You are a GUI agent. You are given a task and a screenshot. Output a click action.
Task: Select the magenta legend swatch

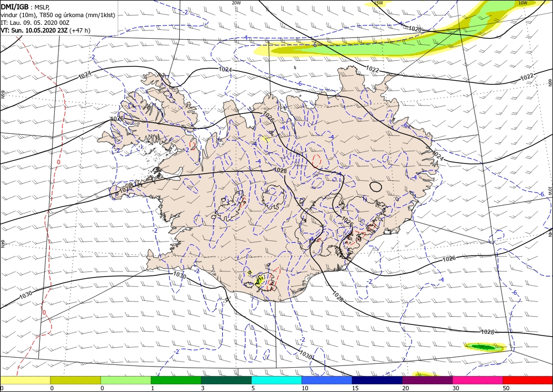pos(478,380)
